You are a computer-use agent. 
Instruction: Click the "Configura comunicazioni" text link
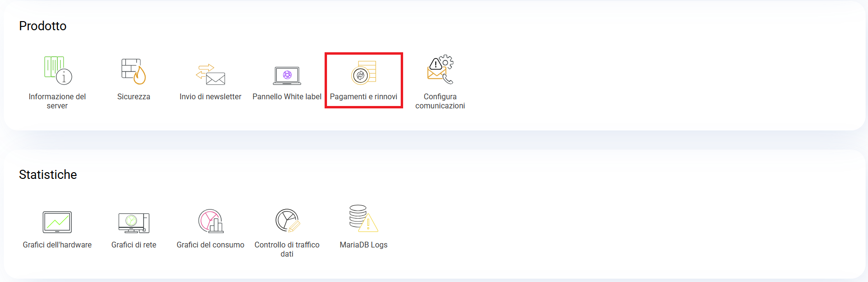(x=440, y=101)
